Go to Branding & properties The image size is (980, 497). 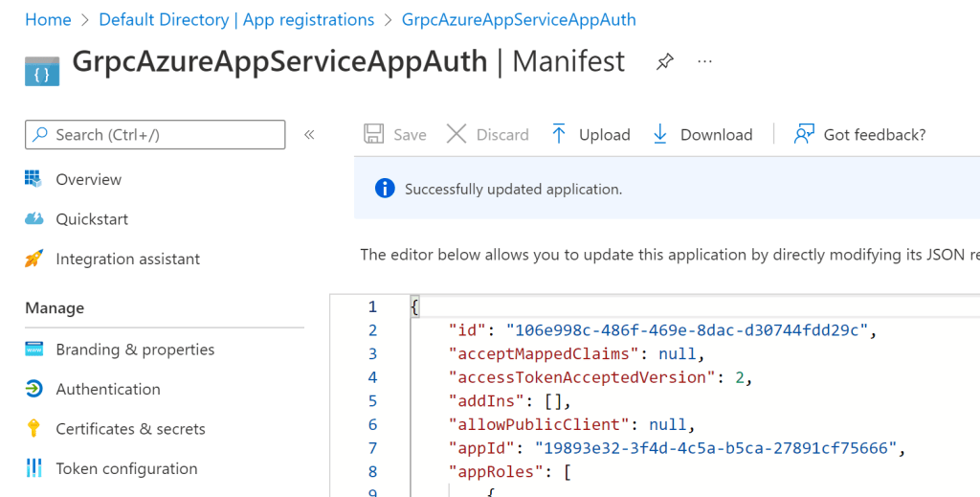point(135,350)
